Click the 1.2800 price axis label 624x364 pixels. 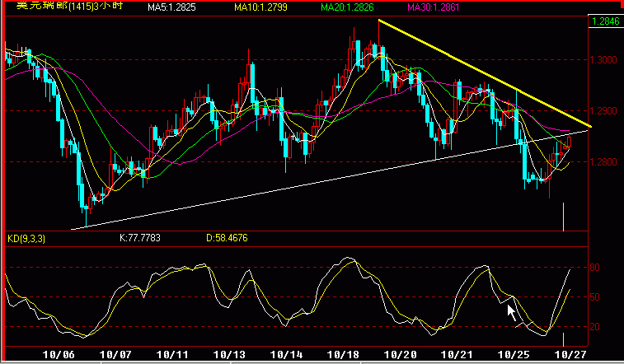[603, 162]
